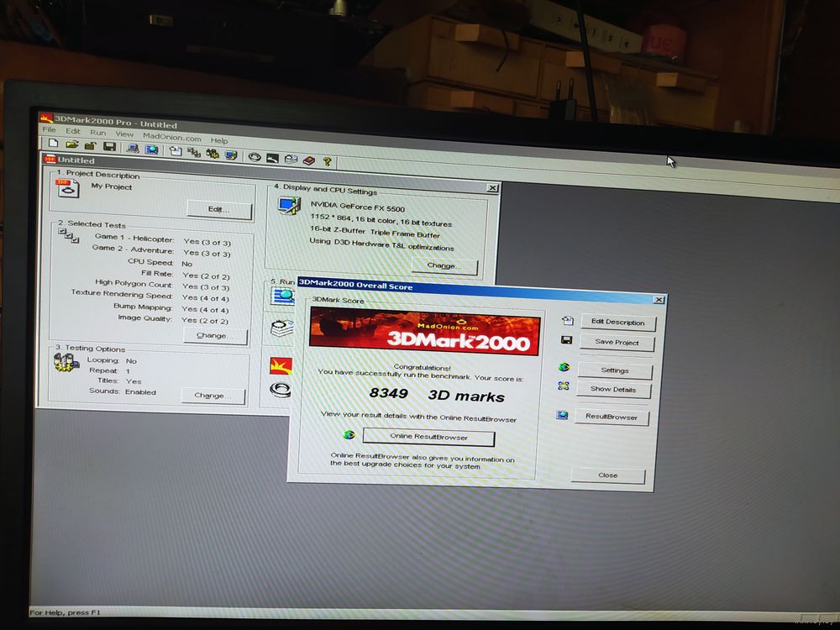Click the disc stack toolbar icon

pos(291,158)
